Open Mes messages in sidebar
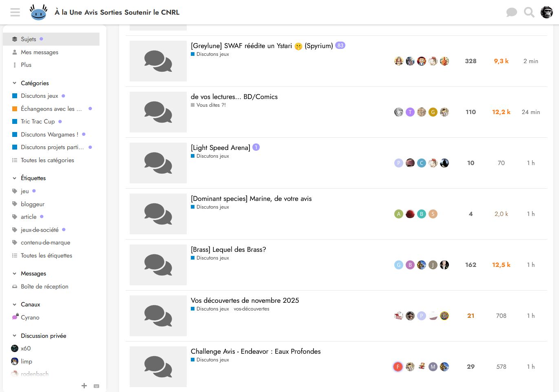 tap(40, 52)
